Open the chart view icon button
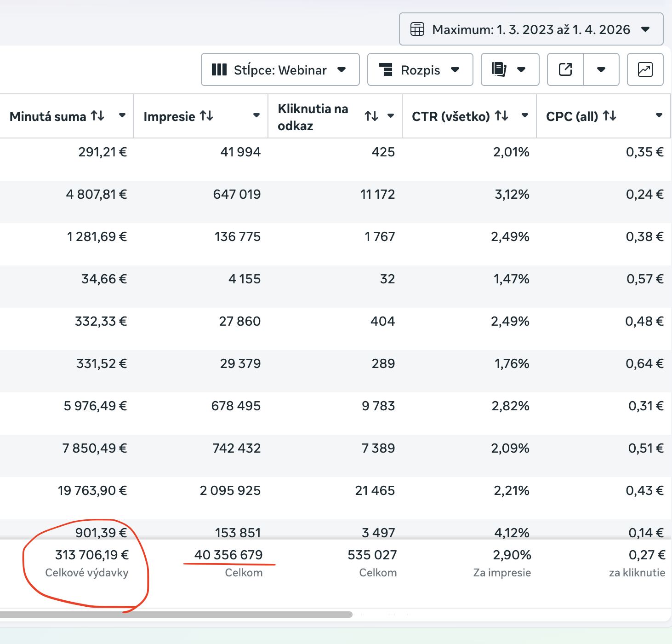The width and height of the screenshot is (672, 644). point(645,70)
